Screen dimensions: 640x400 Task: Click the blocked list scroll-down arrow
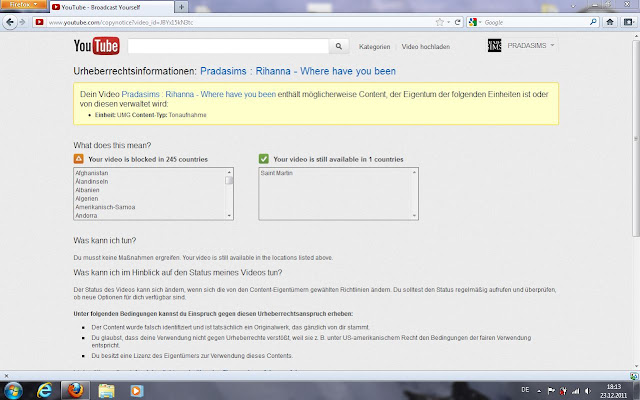coord(229,216)
